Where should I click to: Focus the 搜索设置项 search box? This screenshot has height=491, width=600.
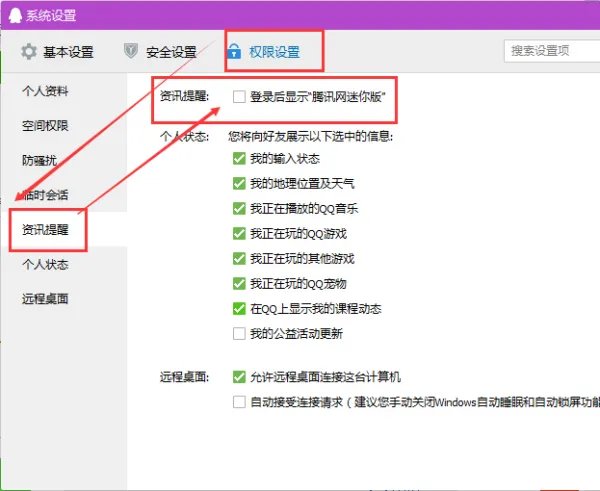[552, 51]
